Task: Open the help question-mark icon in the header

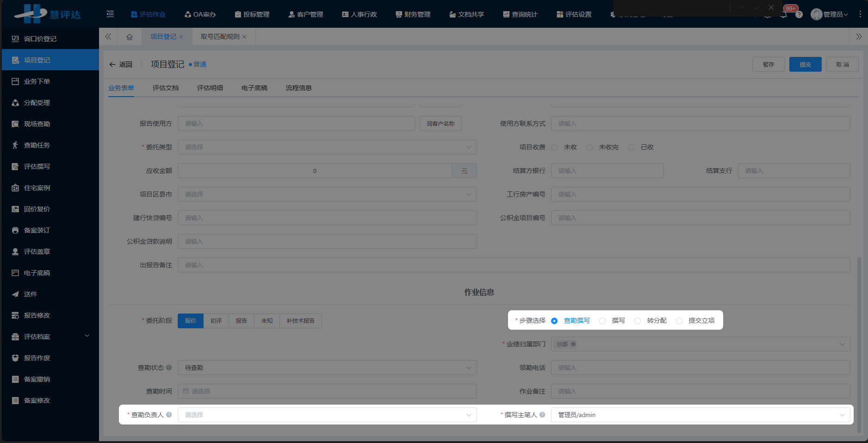Action: click(x=800, y=14)
